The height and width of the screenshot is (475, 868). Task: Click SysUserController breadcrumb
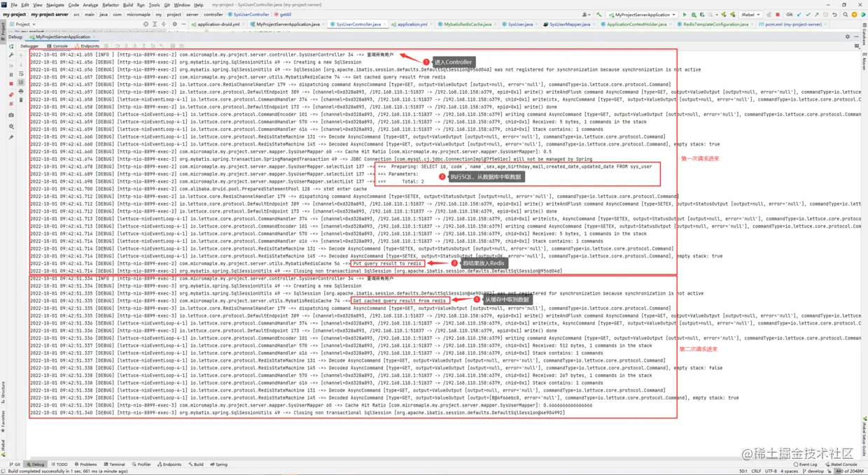pos(249,14)
